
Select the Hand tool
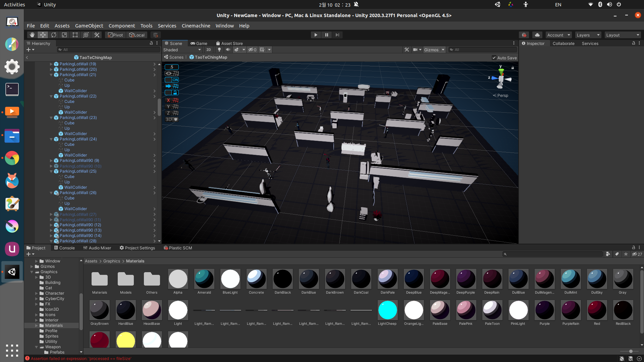click(32, 35)
